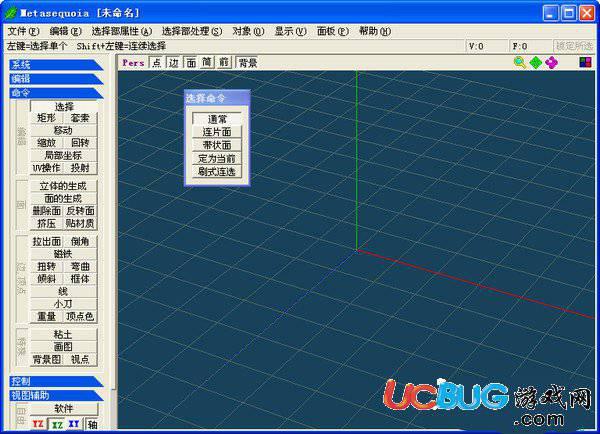Click the 局部坐标 button
The height and width of the screenshot is (434, 600).
pyautogui.click(x=64, y=155)
